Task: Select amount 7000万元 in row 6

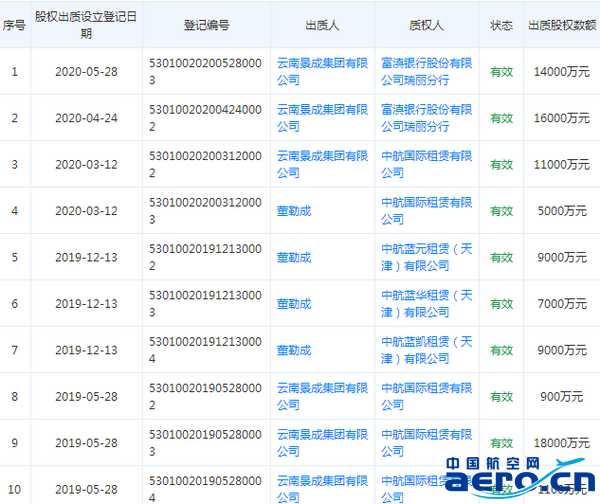Action: (562, 304)
